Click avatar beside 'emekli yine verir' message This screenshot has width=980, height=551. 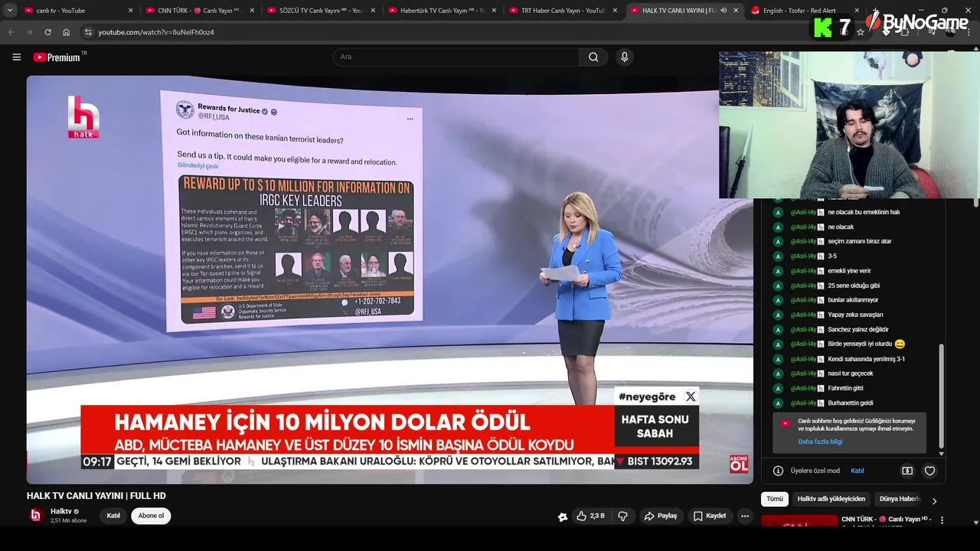click(x=778, y=271)
